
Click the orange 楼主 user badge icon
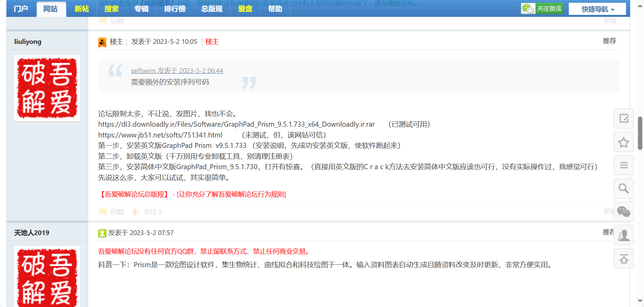(x=102, y=42)
